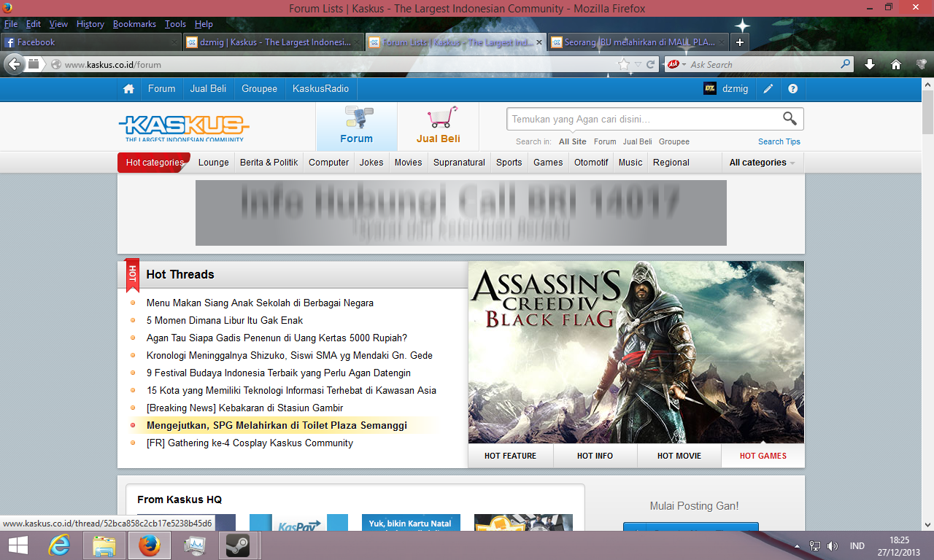Switch to the Facebook tab

tap(91, 42)
